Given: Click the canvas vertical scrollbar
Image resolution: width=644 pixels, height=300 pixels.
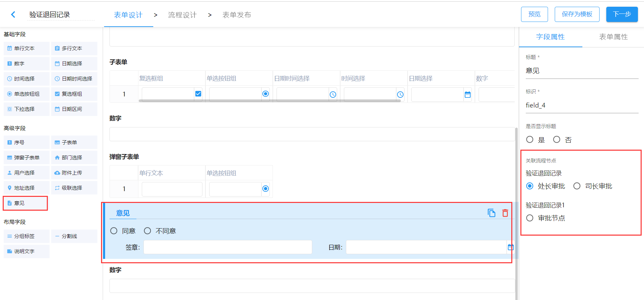Looking at the screenshot, I should click(516, 213).
